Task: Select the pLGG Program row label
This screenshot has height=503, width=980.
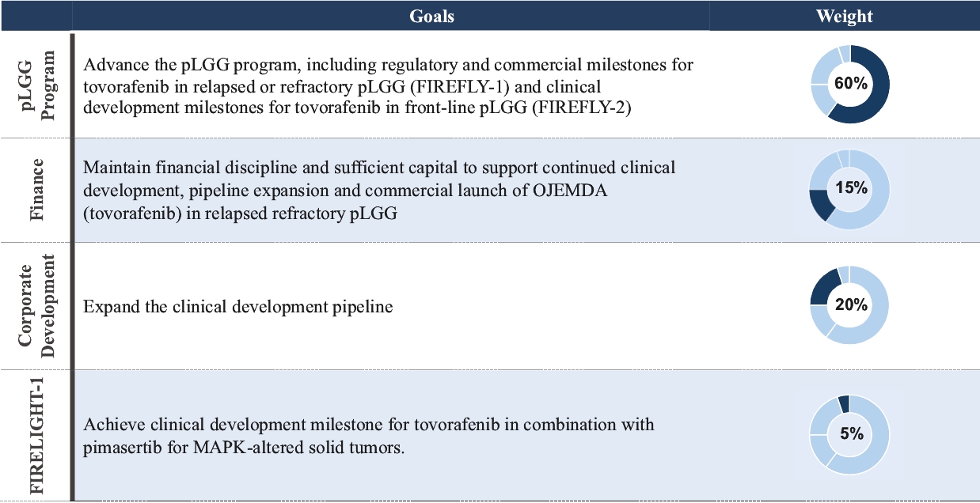Action: [x=39, y=85]
